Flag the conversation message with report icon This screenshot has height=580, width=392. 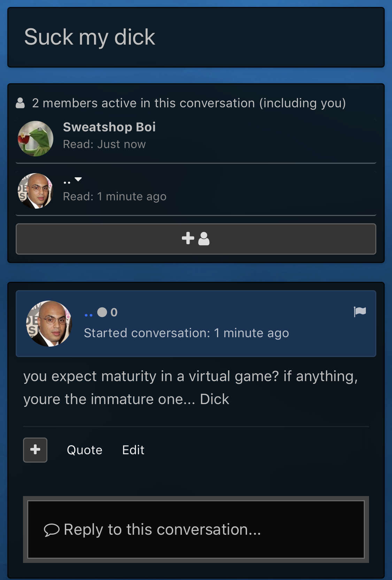[360, 311]
